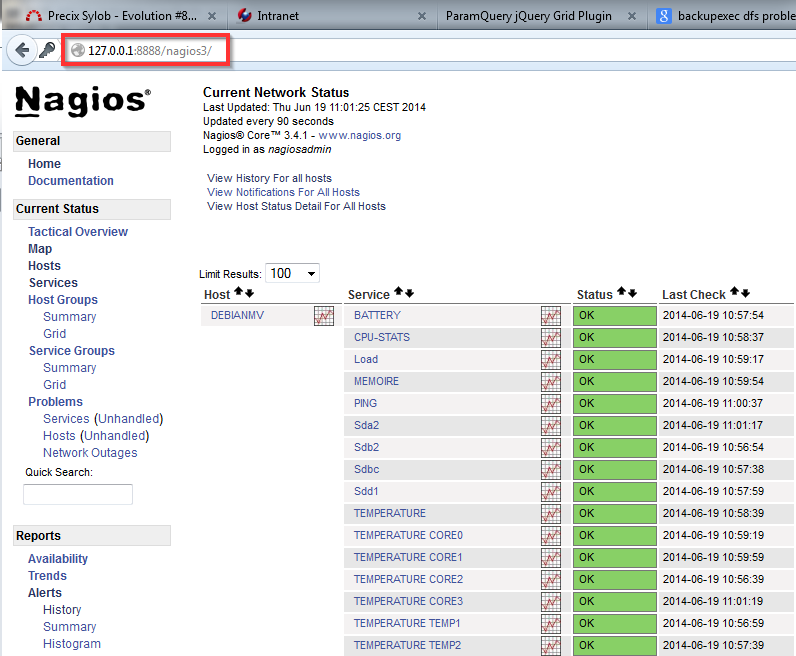
Task: Open the Problems sidebar link
Action: [x=55, y=402]
